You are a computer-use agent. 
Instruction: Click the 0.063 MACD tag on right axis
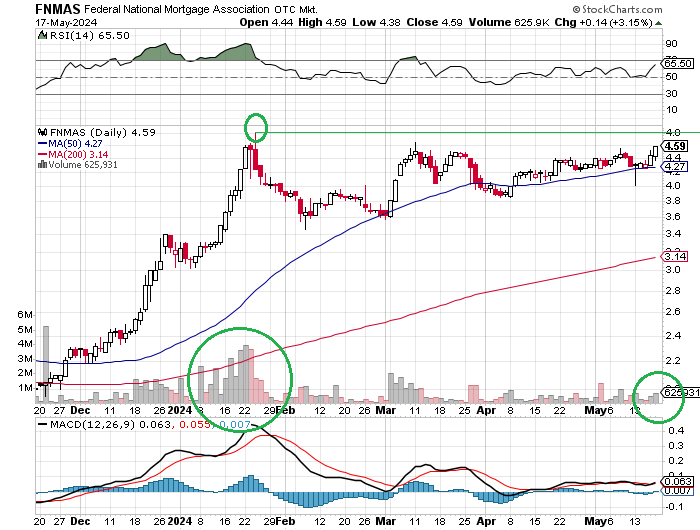pyautogui.click(x=678, y=481)
